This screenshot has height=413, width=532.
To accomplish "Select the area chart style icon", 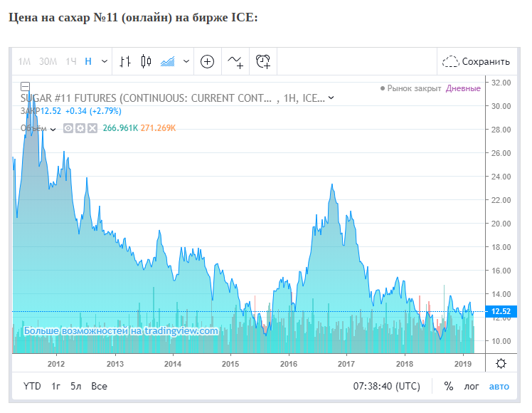I will point(167,61).
